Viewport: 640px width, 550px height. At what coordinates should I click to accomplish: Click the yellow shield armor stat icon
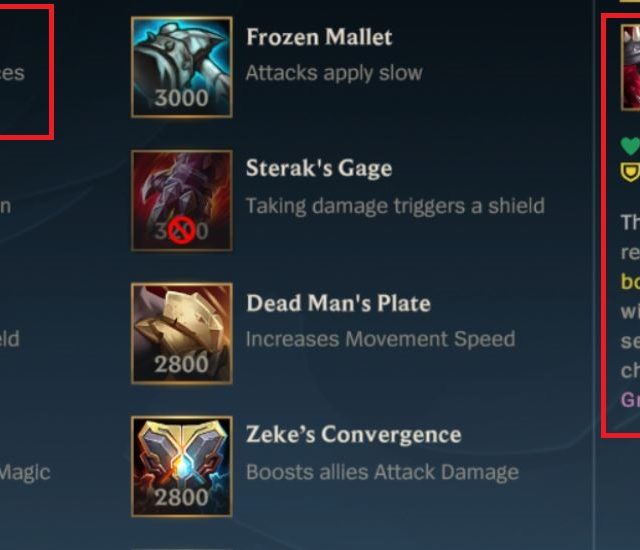point(631,172)
